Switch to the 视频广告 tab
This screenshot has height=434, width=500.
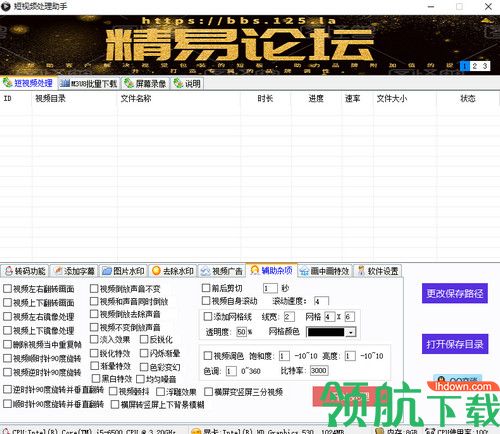click(222, 271)
